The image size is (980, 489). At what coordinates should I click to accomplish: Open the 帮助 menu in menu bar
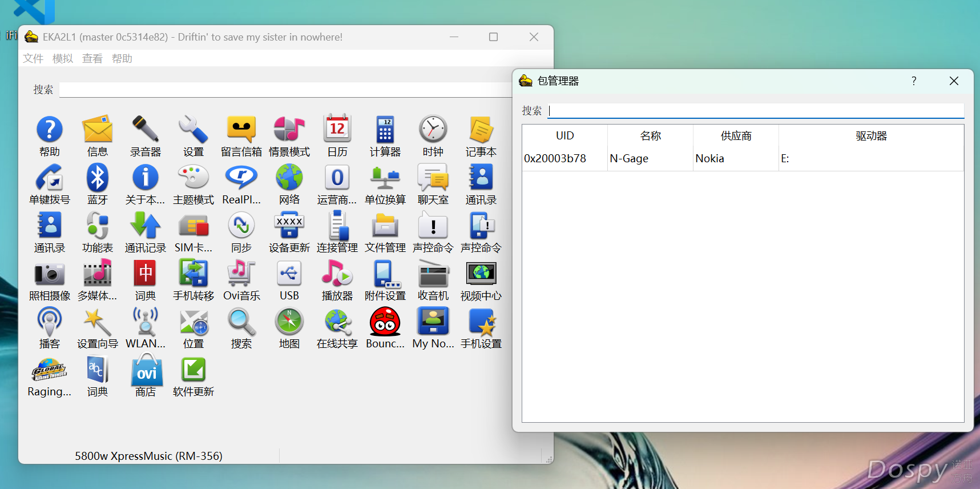(x=122, y=58)
